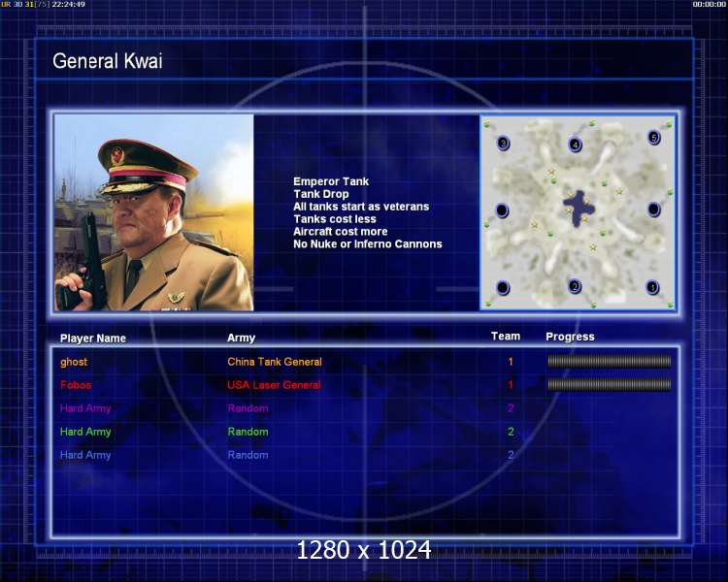The width and height of the screenshot is (728, 582).
Task: Click Fobos's team number "1"
Action: tap(511, 385)
